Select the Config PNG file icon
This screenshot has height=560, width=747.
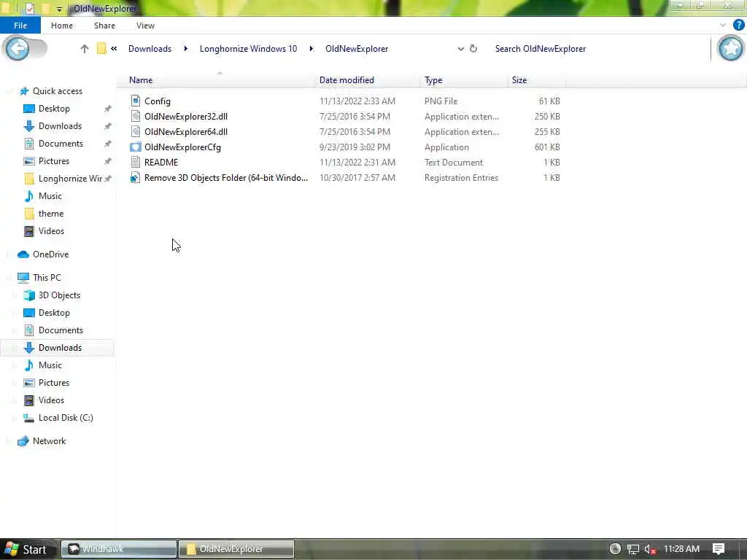[135, 101]
